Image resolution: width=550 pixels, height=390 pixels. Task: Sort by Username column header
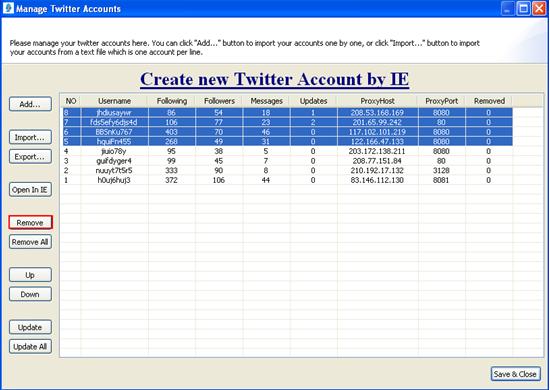coord(114,101)
